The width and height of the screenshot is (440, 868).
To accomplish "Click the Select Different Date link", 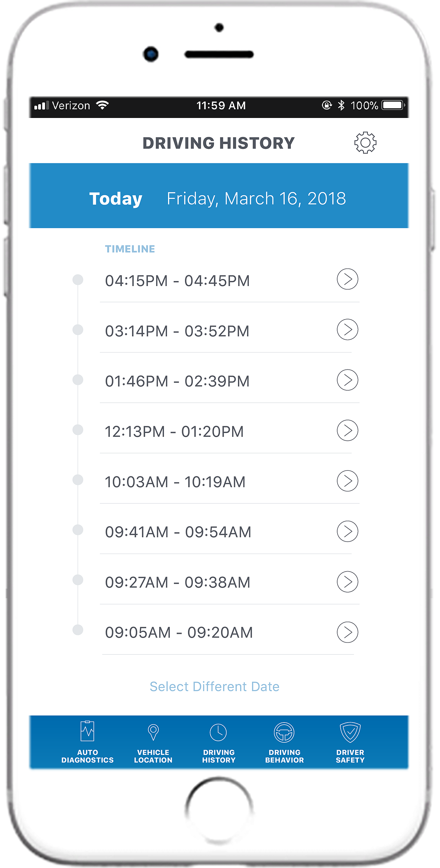I will [214, 686].
